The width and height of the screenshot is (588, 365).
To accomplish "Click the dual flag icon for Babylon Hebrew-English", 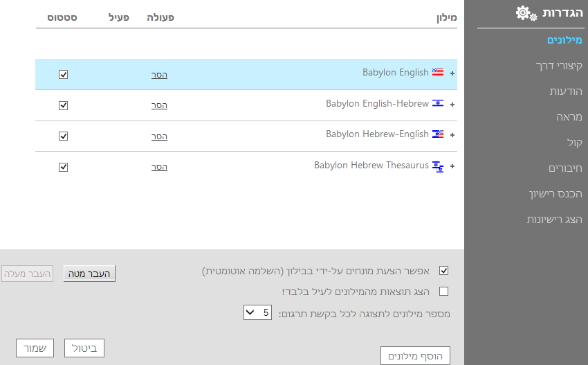I will point(438,134).
